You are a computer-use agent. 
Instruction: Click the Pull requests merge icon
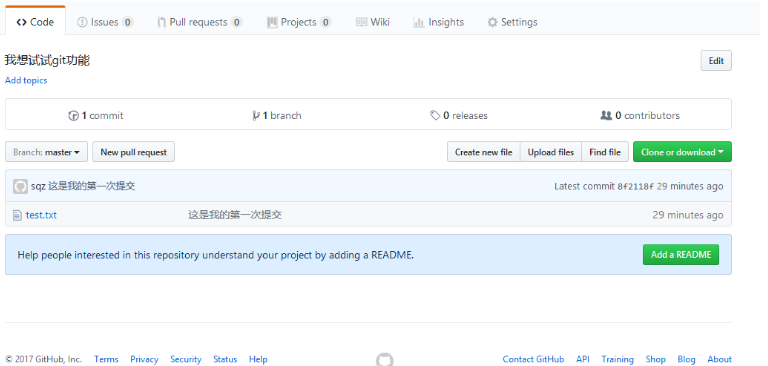[x=162, y=22]
